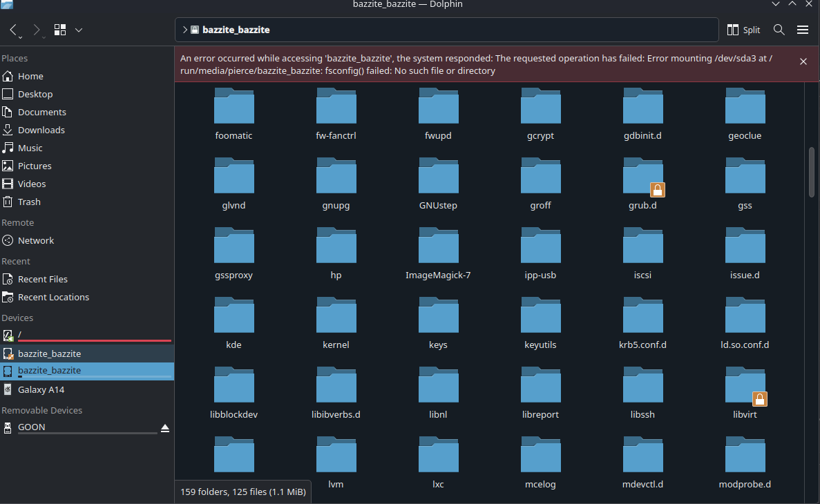Open Recent Files

(x=87, y=279)
